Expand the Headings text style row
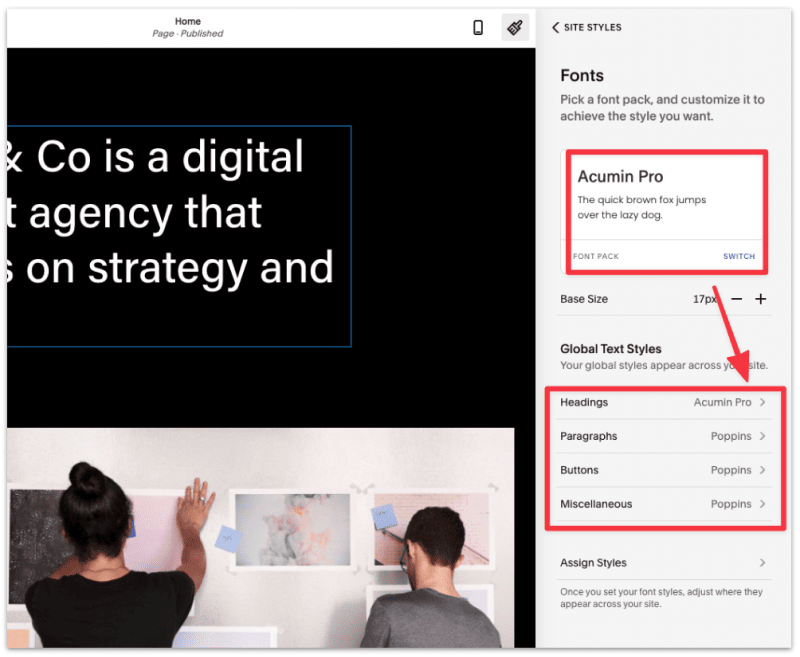 (663, 402)
